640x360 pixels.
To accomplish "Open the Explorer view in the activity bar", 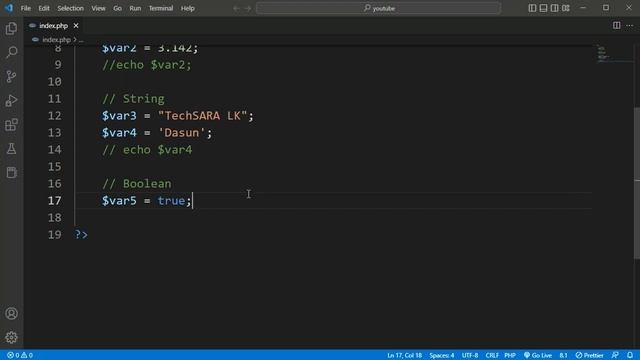I will [x=11, y=28].
